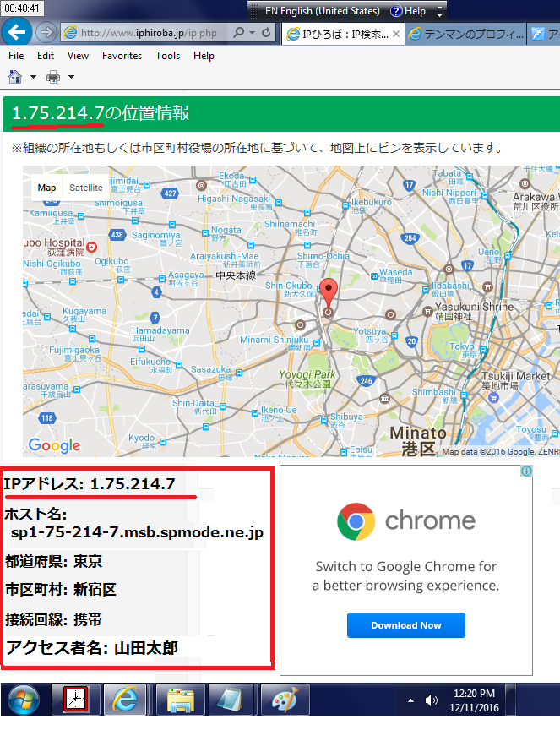Click 1.75.214.7の位置情報 heading
560x730 pixels.
[x=100, y=113]
